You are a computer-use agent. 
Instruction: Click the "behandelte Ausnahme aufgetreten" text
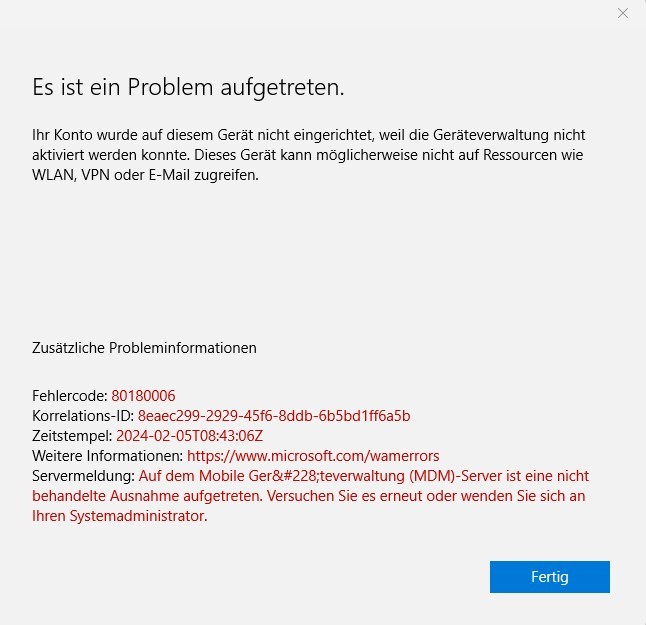pos(147,496)
